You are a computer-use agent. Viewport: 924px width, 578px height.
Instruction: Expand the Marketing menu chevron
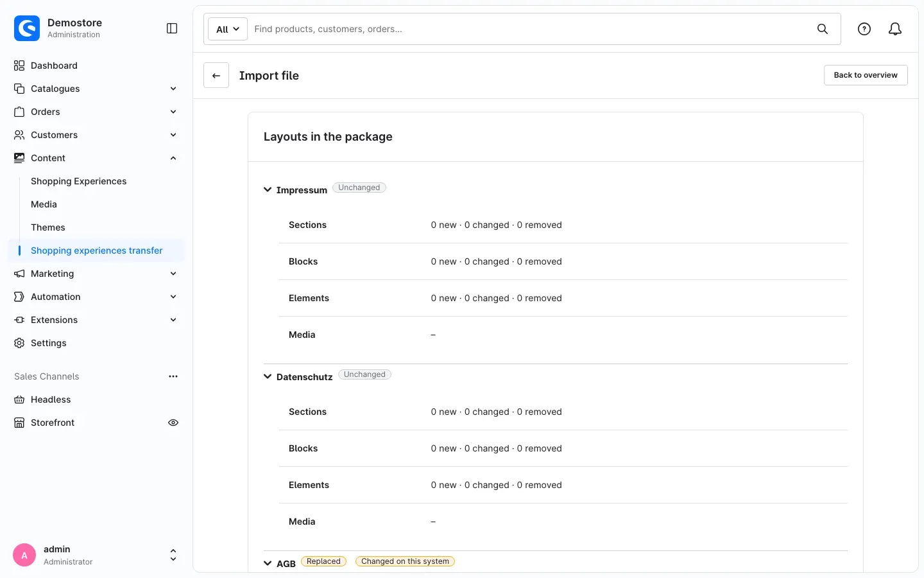[x=173, y=274]
